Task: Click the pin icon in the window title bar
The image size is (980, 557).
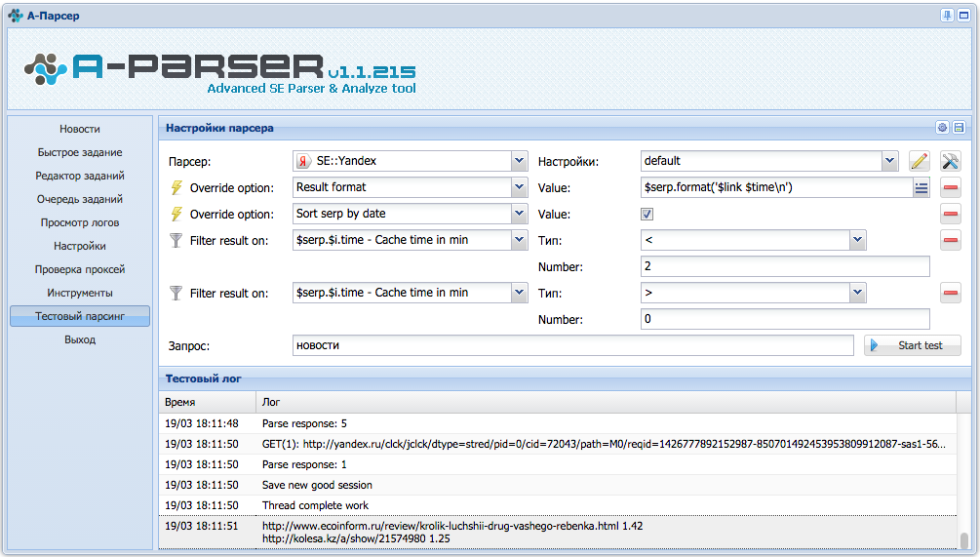Action: pyautogui.click(x=948, y=15)
